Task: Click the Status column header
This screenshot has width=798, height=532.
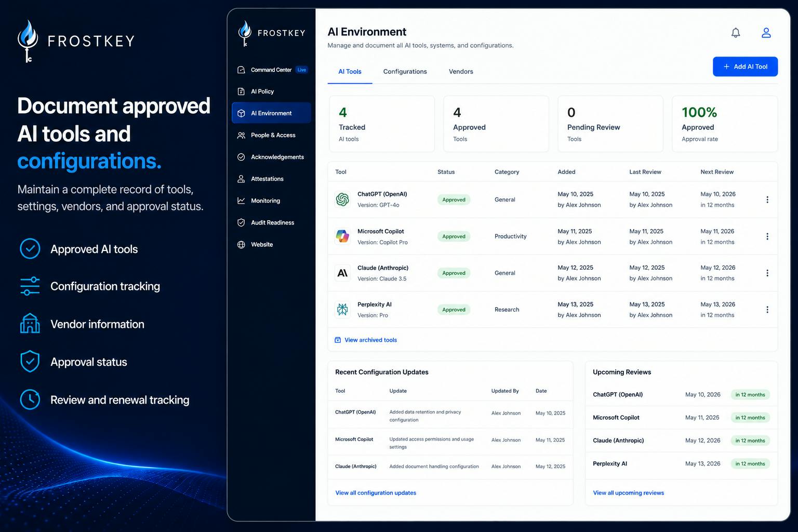Action: [x=446, y=172]
